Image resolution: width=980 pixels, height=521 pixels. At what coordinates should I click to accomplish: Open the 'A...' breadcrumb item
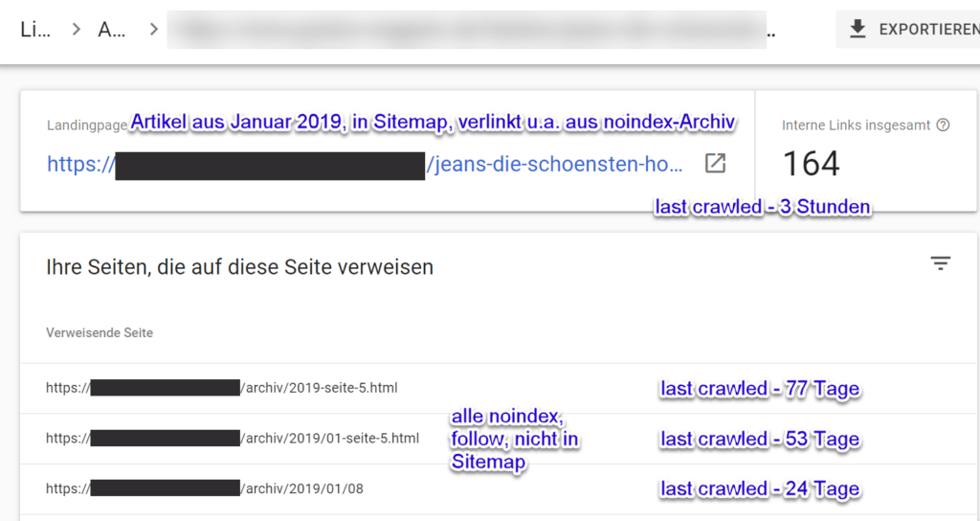point(112,29)
